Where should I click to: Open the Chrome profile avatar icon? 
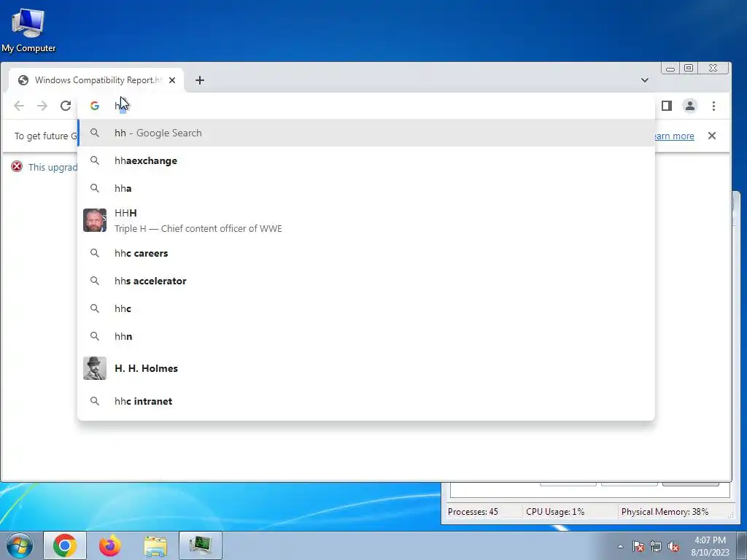click(690, 106)
